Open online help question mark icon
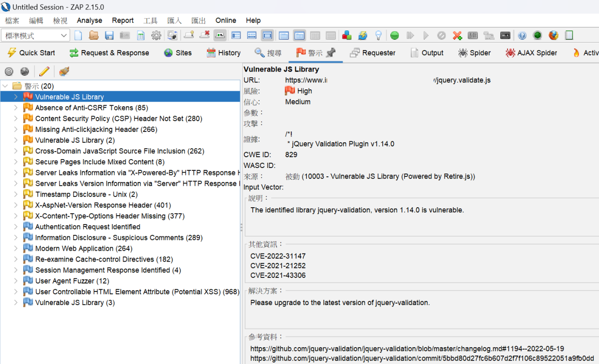 [x=522, y=36]
